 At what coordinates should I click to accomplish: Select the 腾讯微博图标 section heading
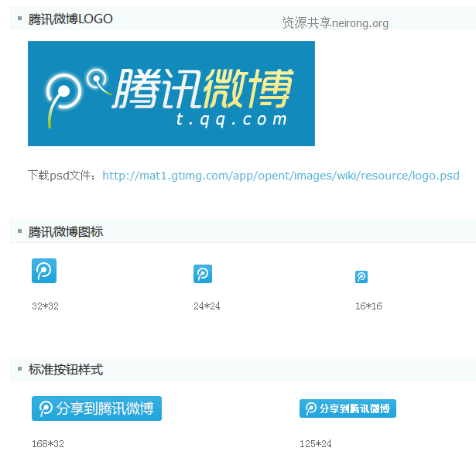click(x=66, y=231)
